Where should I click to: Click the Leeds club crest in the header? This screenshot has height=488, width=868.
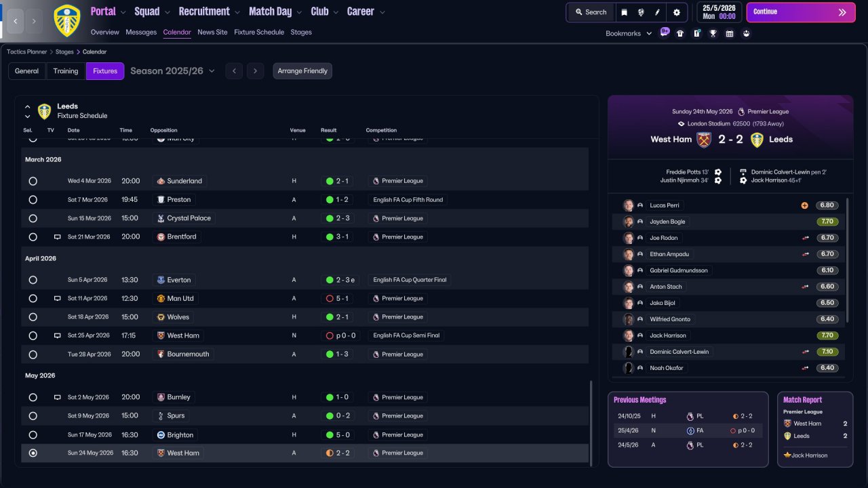click(x=66, y=20)
